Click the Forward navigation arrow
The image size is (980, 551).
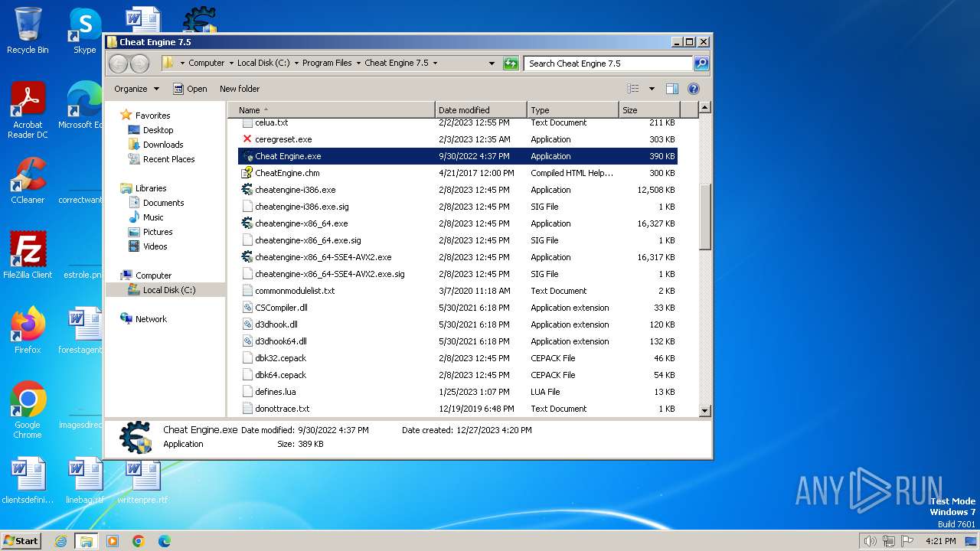(139, 64)
